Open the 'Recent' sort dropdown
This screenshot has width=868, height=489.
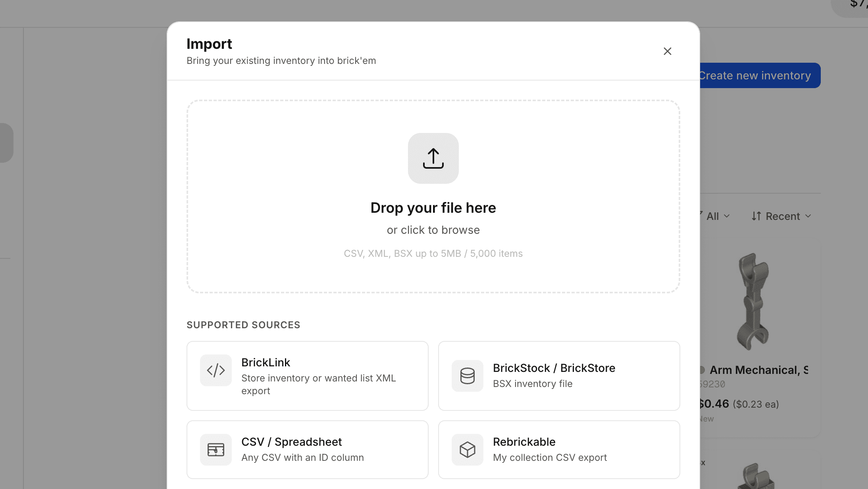pyautogui.click(x=781, y=216)
